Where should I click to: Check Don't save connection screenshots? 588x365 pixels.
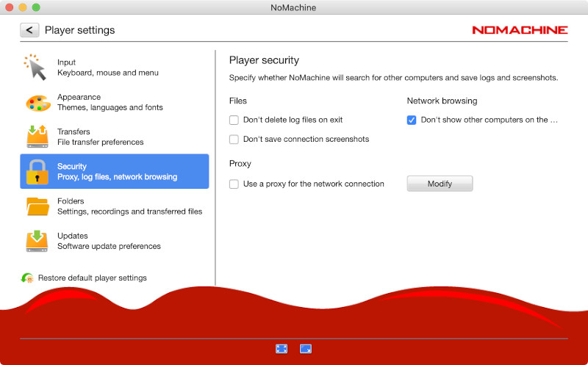[234, 140]
